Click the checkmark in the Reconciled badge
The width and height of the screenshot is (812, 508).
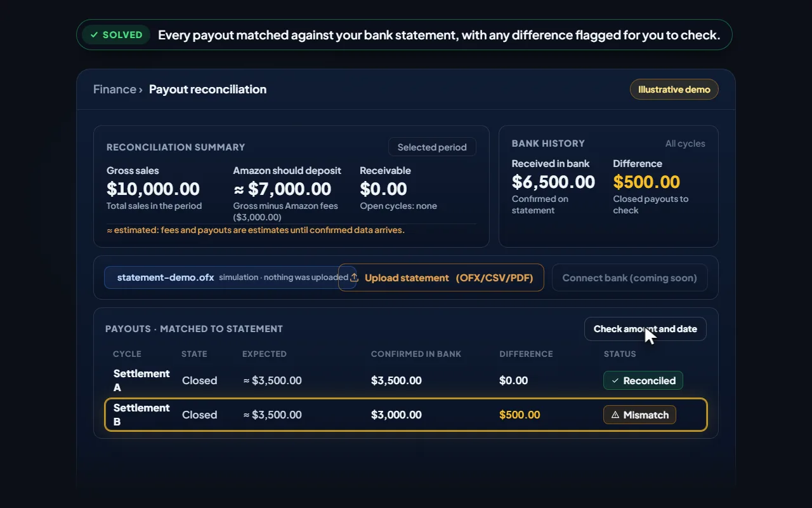pos(615,380)
